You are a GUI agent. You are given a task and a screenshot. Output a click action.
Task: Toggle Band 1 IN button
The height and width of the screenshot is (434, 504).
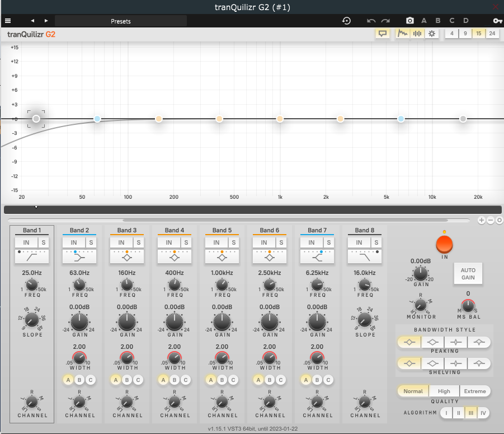click(x=26, y=242)
